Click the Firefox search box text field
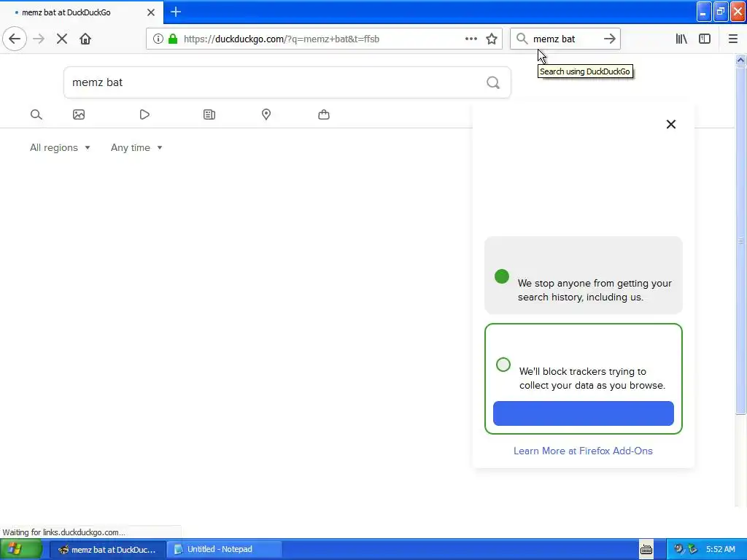The width and height of the screenshot is (747, 560). pyautogui.click(x=564, y=39)
